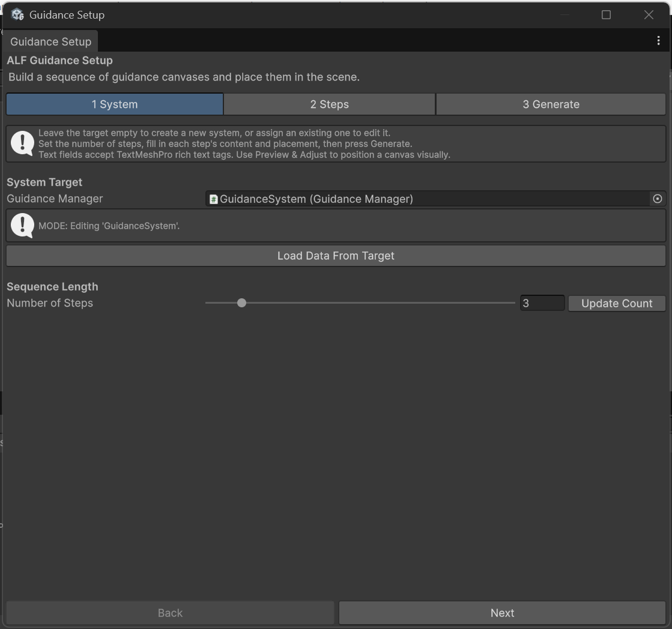672x629 pixels.
Task: Click the Number of Steps value field
Action: click(542, 303)
